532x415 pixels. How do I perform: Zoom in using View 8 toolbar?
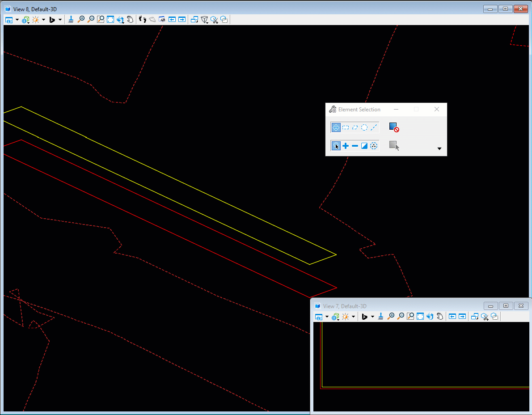[81, 20]
